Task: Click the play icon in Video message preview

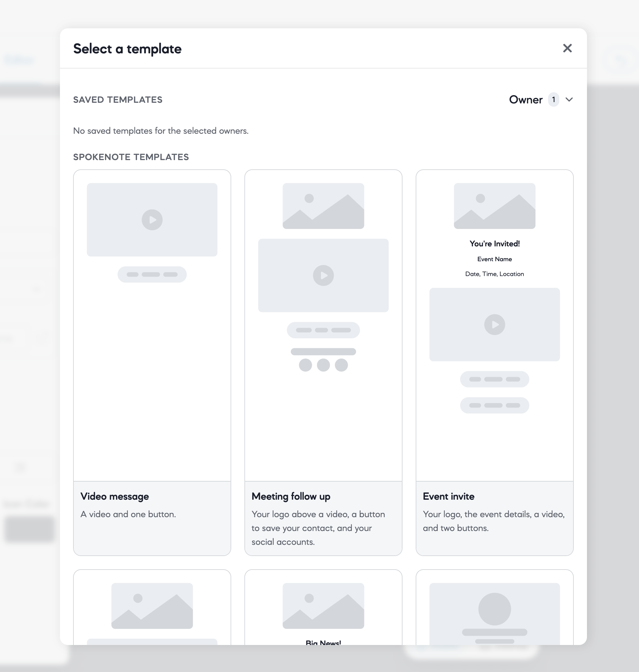Action: point(152,220)
